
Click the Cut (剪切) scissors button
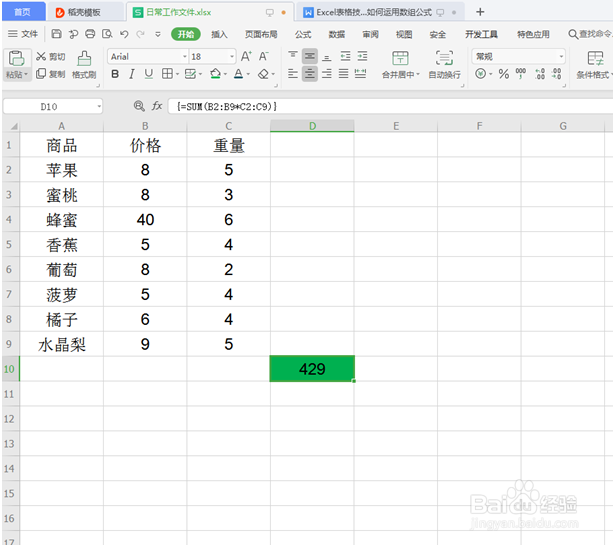(x=51, y=57)
